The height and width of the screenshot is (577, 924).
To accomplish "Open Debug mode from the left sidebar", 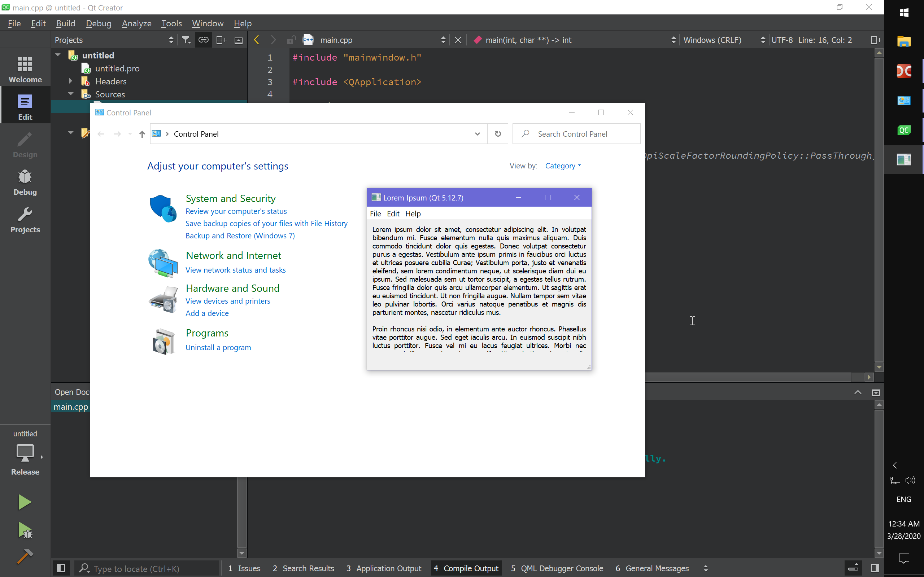I will (25, 182).
